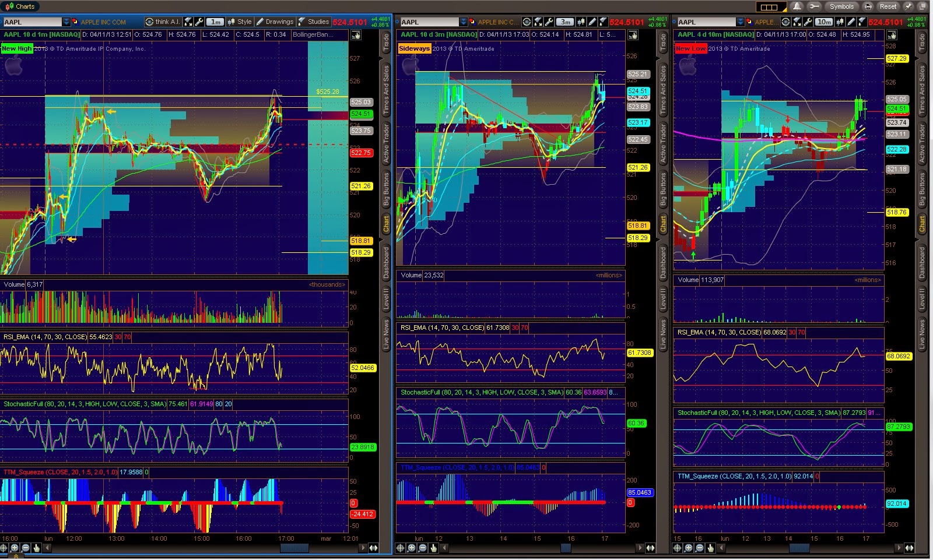Click the expand icon beside think A.I.
The image size is (933, 560).
pyautogui.click(x=188, y=22)
